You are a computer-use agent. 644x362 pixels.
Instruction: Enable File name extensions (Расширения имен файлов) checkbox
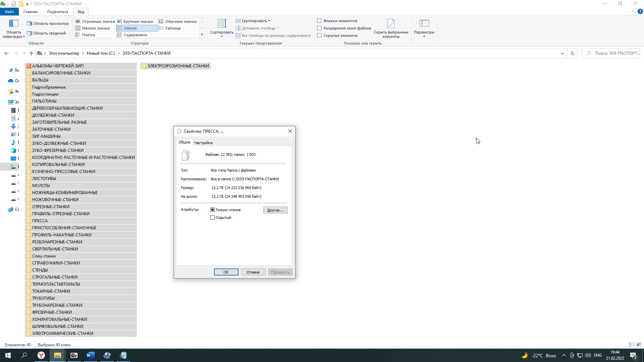[x=319, y=28]
